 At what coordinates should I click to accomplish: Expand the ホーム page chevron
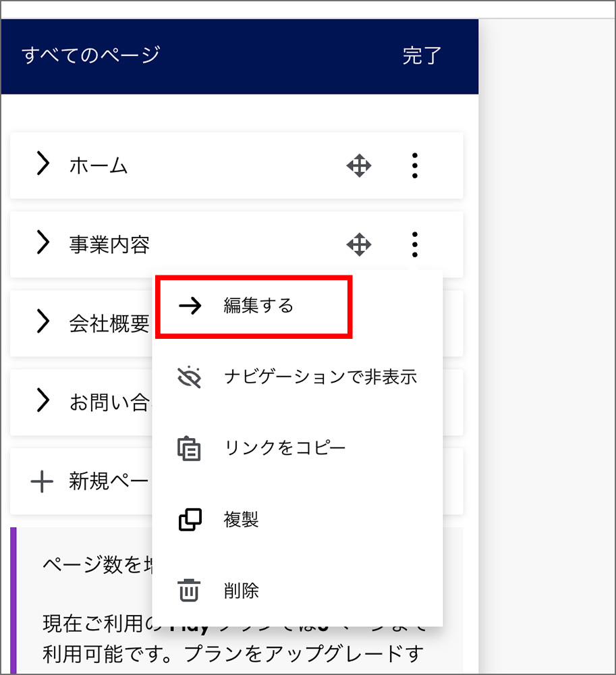click(x=43, y=163)
